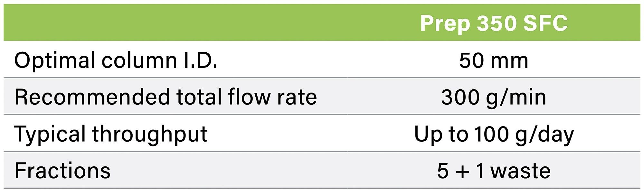
Task: Click the word Recommended
Action: (x=92, y=97)
